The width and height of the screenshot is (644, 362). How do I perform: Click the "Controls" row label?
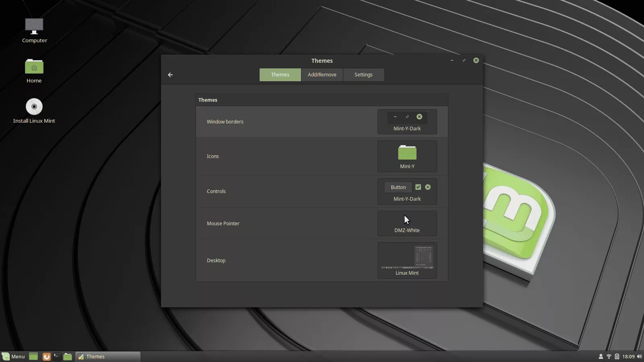coord(216,191)
